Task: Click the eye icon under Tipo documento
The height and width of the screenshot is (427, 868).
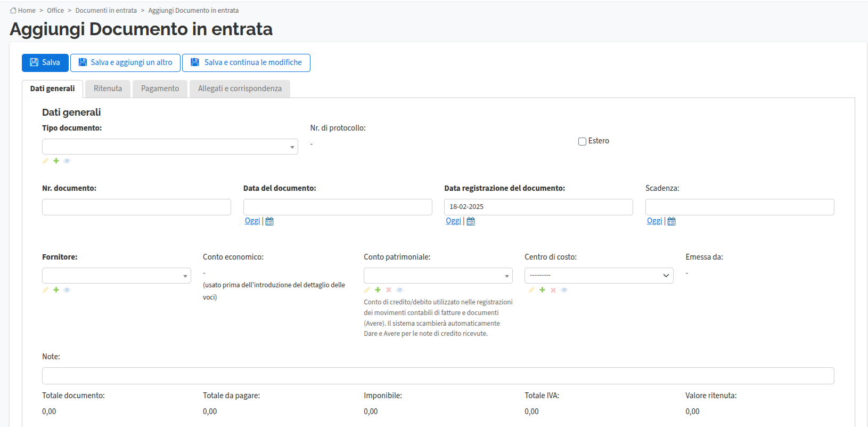Action: [x=67, y=161]
